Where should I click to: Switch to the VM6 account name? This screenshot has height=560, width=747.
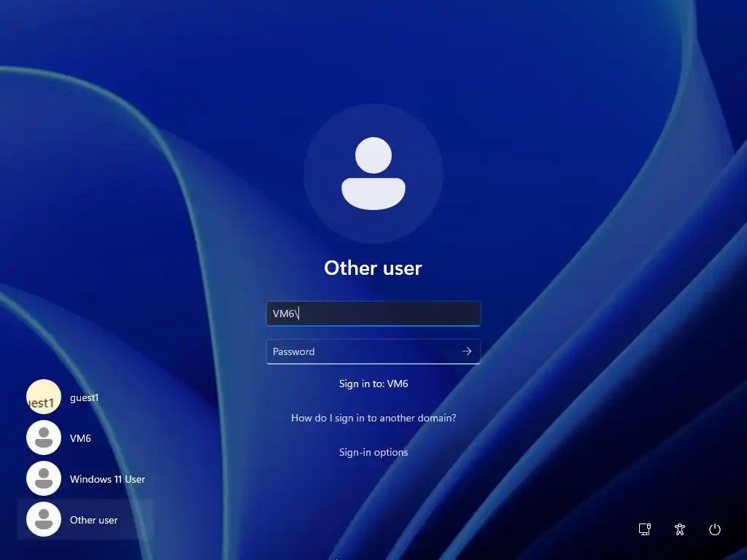pyautogui.click(x=80, y=438)
